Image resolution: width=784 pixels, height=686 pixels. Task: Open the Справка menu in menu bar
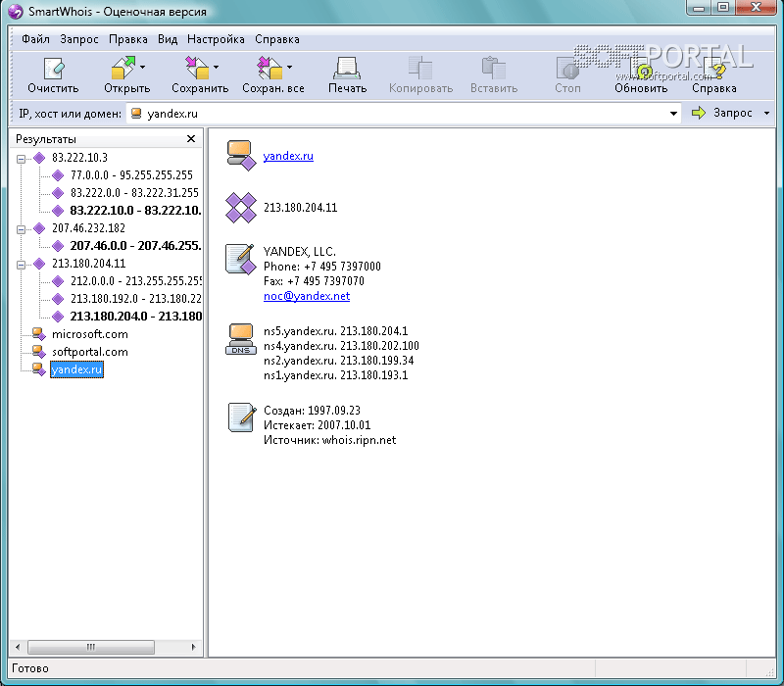click(277, 39)
